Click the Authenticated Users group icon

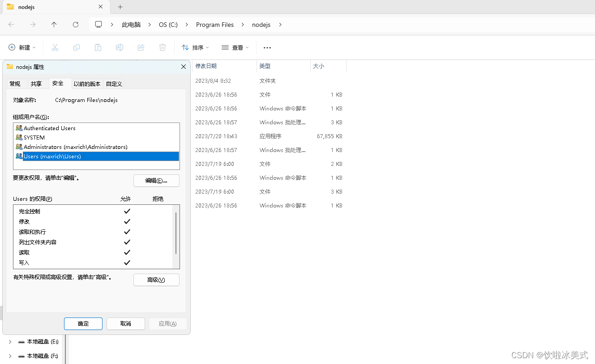click(x=19, y=128)
